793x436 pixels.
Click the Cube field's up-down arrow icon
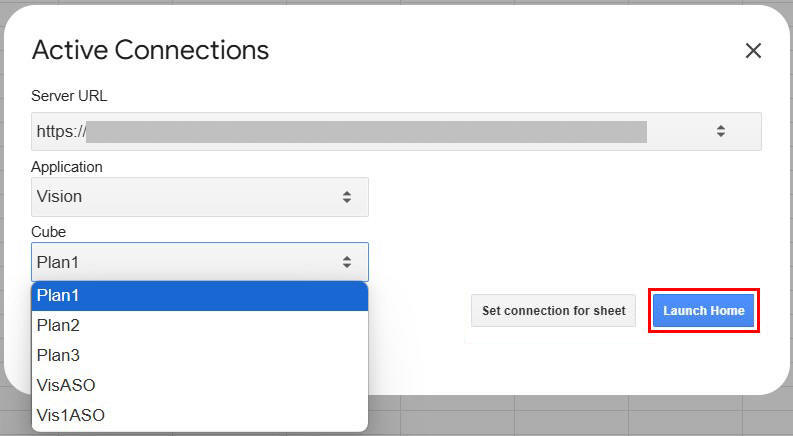pos(347,262)
